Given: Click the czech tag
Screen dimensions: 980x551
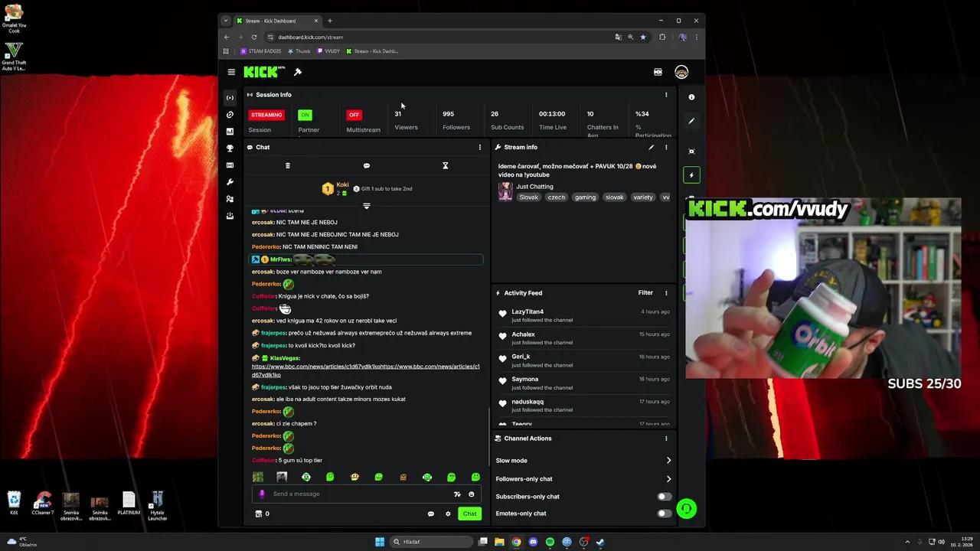Looking at the screenshot, I should 556,197.
